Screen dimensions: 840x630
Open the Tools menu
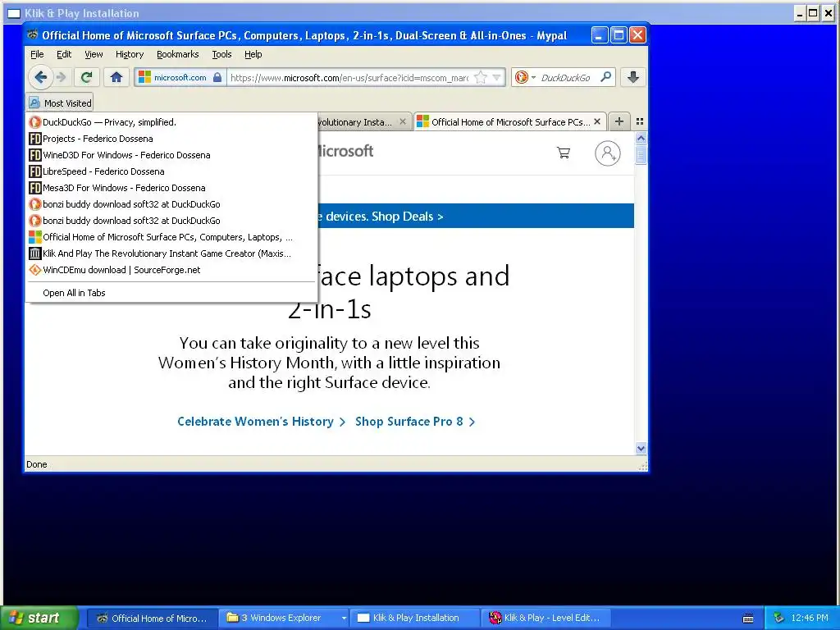pyautogui.click(x=221, y=54)
